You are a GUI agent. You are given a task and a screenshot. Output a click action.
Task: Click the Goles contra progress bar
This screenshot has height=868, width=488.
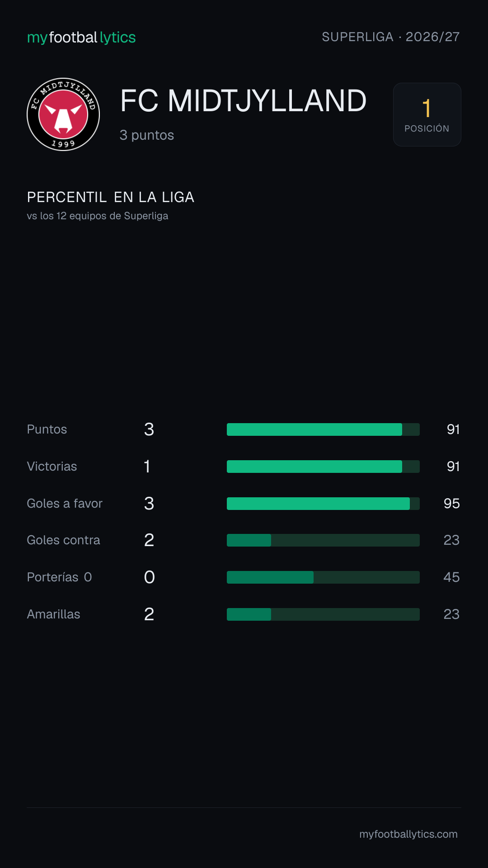(x=323, y=540)
